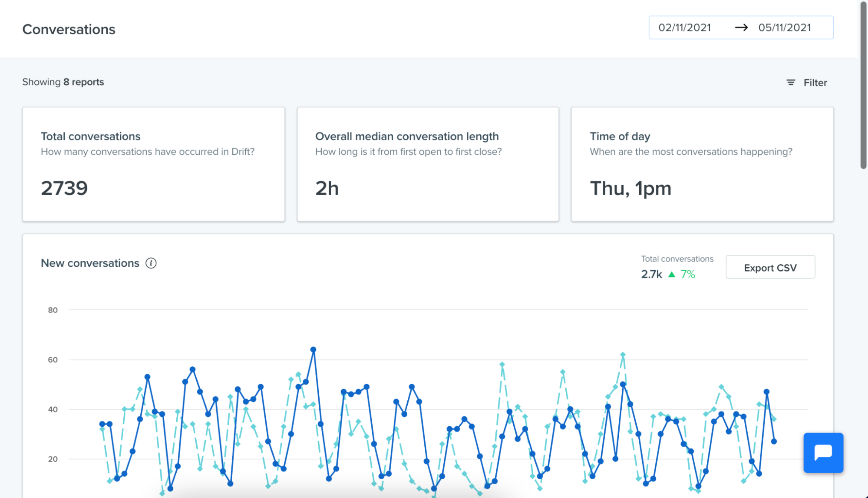The height and width of the screenshot is (498, 868).
Task: Click the green up triangle icon
Action: pos(671,274)
